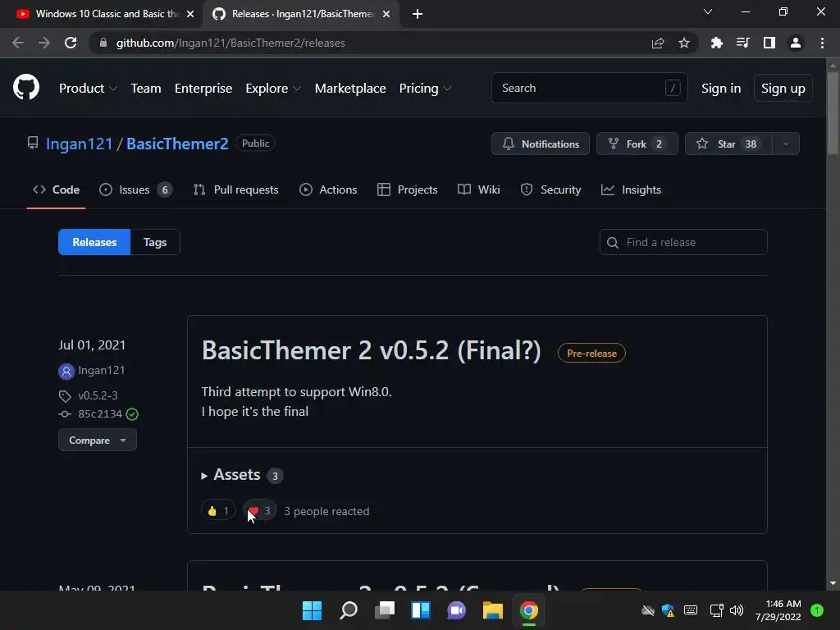Click the heart reaction
The image size is (840, 630).
point(260,510)
